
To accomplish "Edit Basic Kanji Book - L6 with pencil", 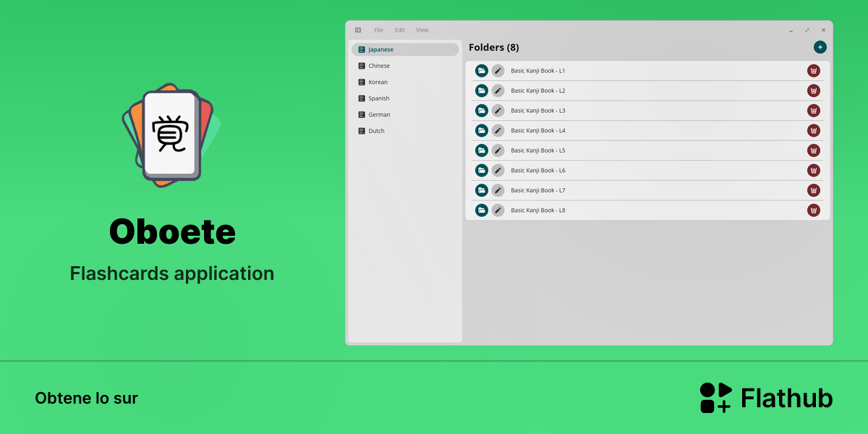I will (x=498, y=170).
